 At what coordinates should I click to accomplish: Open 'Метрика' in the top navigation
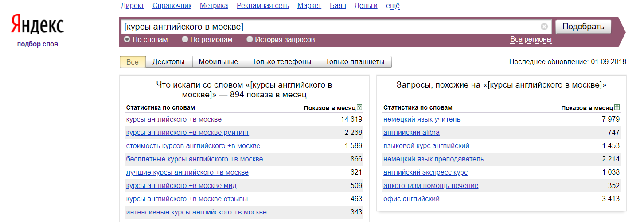click(x=214, y=5)
